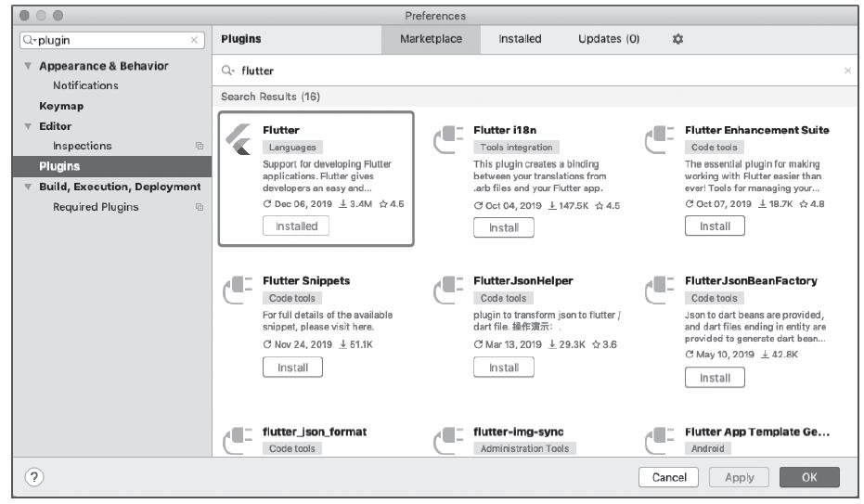Viewport: 864px width, 504px height.
Task: Switch to the Installed tab
Action: coord(520,39)
